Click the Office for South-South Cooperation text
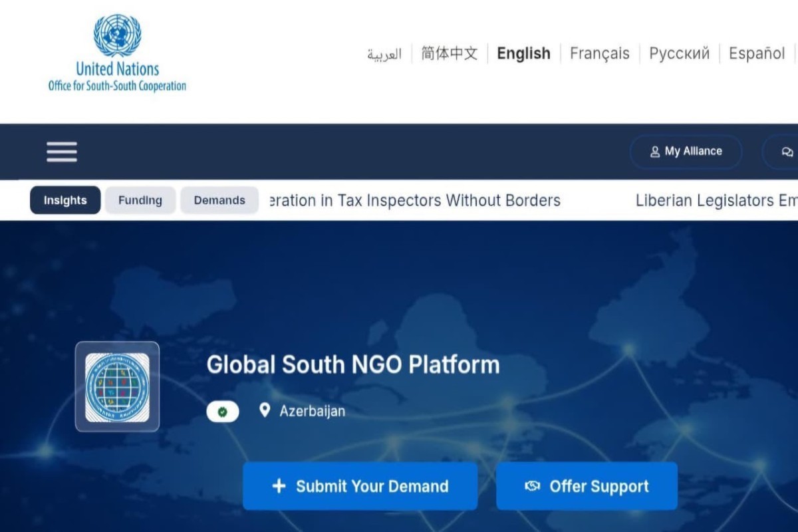The image size is (798, 532). (117, 86)
